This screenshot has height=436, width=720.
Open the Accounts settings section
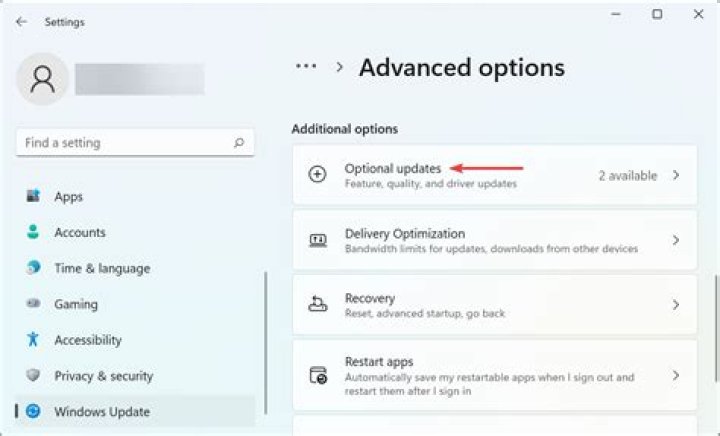135,232
